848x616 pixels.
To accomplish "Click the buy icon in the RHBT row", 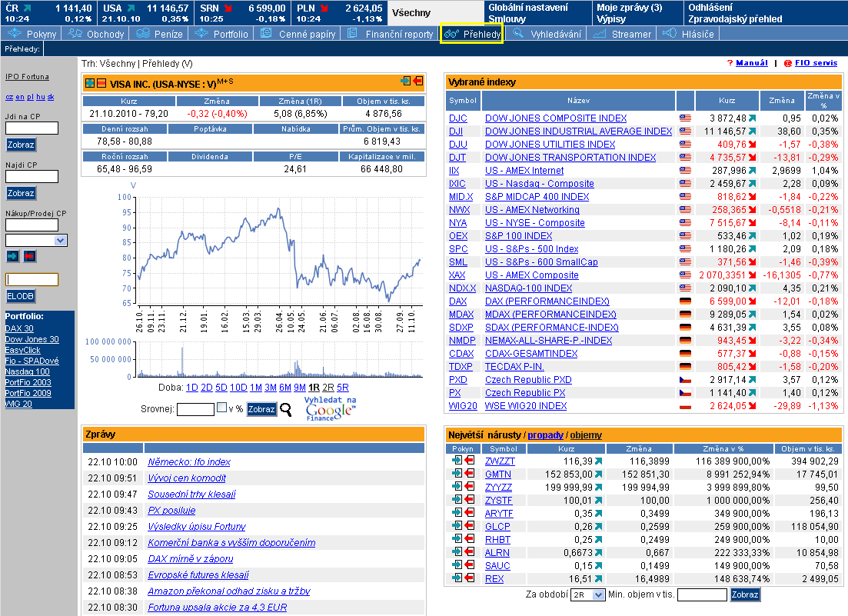I will click(x=457, y=538).
